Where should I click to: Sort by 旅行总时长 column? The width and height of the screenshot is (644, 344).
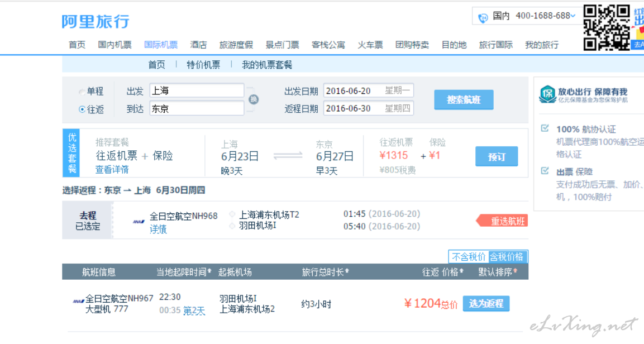(x=325, y=272)
